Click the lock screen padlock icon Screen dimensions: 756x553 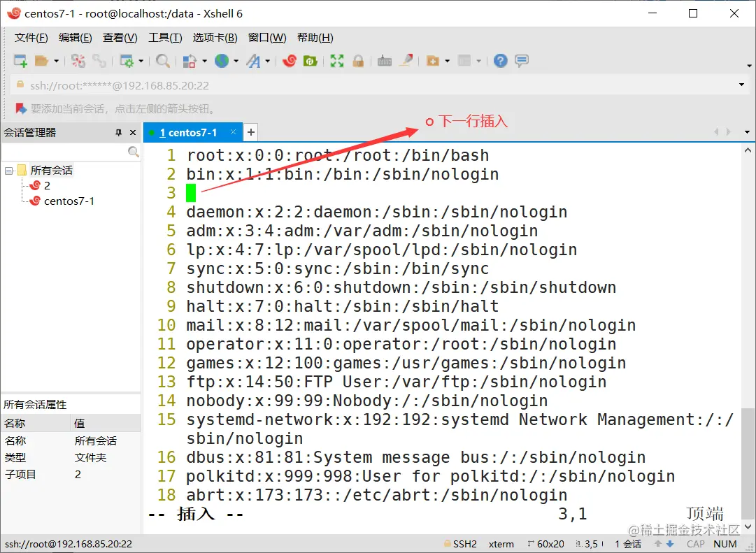pos(358,61)
